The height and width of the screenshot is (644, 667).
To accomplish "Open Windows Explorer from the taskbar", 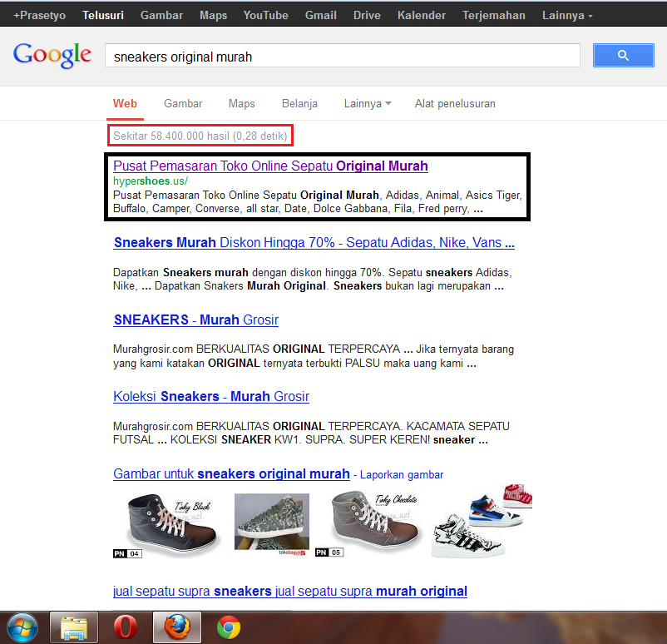I will click(74, 627).
